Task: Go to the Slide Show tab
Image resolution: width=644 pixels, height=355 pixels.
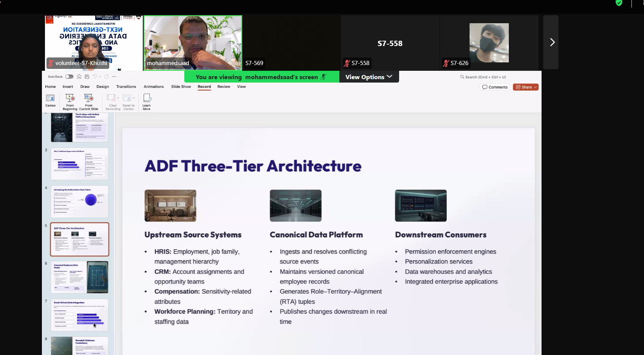Action: [x=181, y=87]
